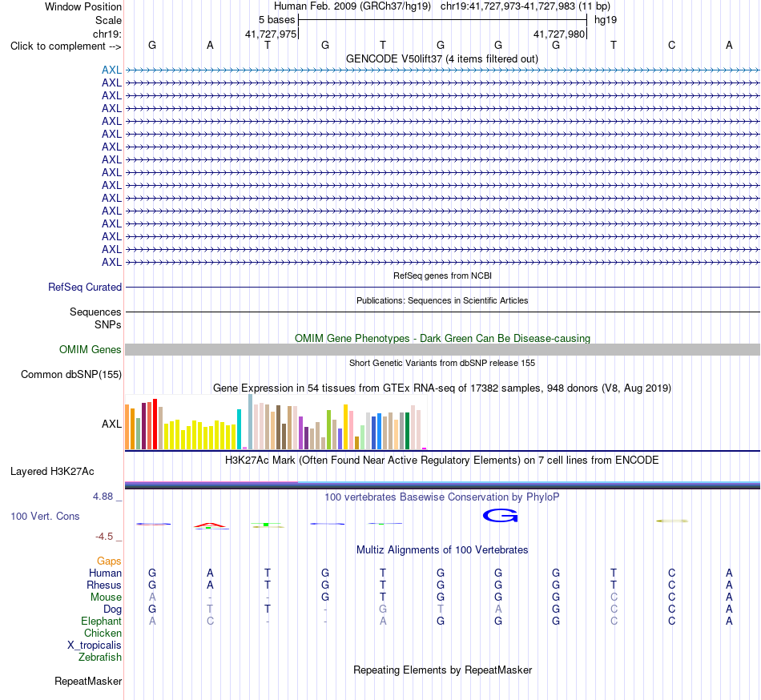
Task: Click 'Publications: Sequences in Scientific Articles' title
Action: pos(442,300)
